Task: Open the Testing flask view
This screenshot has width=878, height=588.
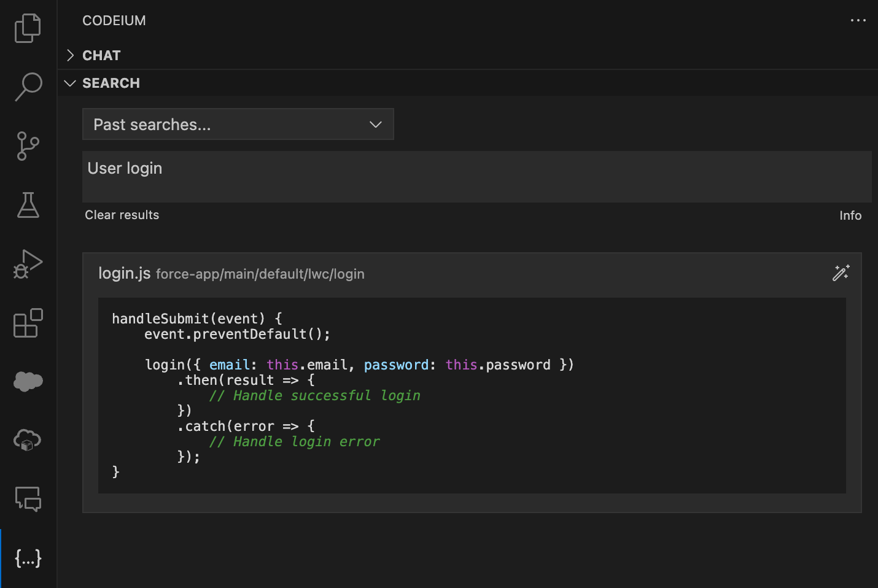Action: pyautogui.click(x=28, y=204)
